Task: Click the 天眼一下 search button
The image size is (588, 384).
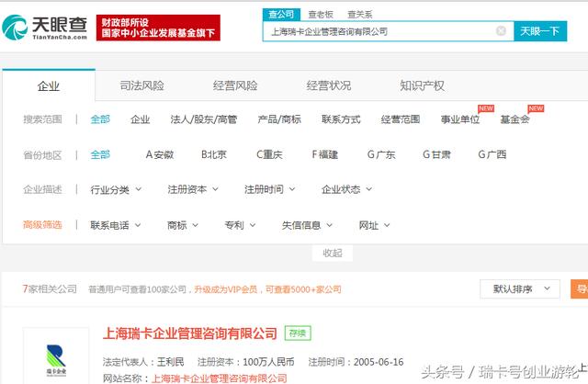Action: (x=540, y=31)
